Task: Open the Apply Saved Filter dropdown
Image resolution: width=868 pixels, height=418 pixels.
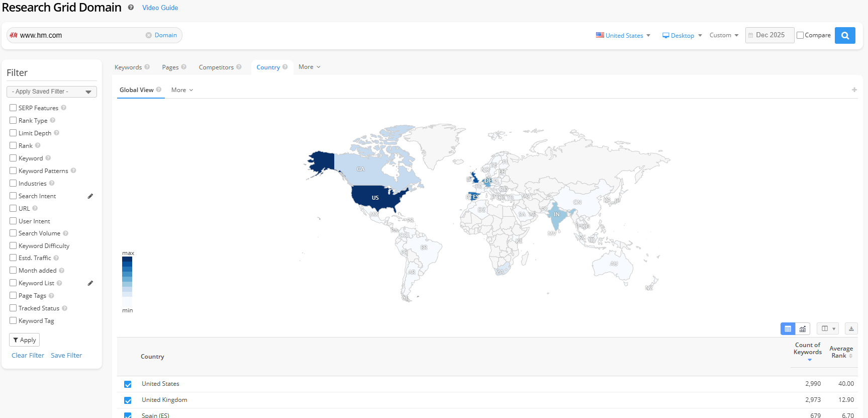Action: pyautogui.click(x=51, y=92)
